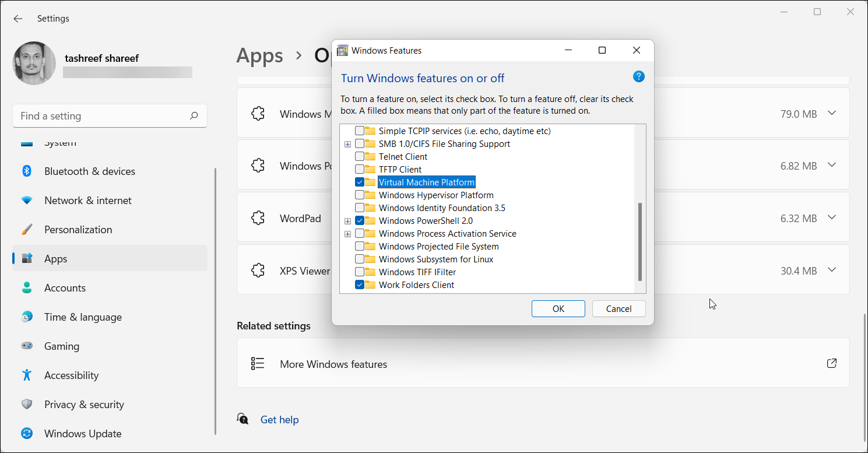Expand SMB 1.0/CIFS File Sharing Support
This screenshot has height=453, width=868.
click(x=348, y=143)
